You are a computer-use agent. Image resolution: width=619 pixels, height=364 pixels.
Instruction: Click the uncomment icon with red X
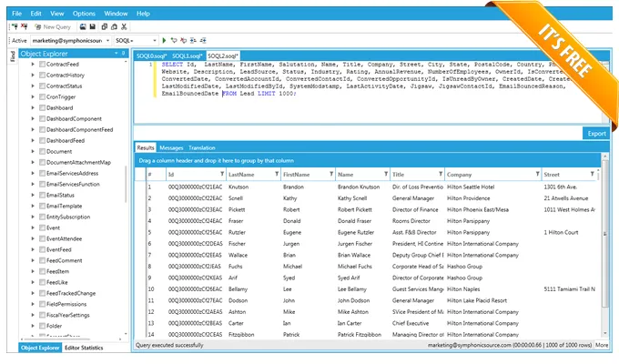click(x=184, y=40)
